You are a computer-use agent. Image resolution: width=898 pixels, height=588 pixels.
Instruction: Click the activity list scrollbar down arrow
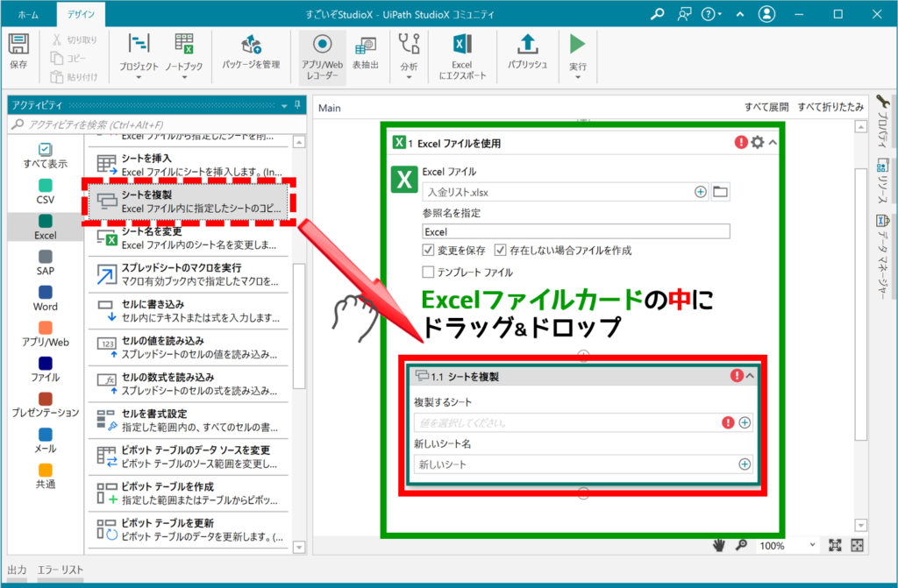click(x=298, y=548)
